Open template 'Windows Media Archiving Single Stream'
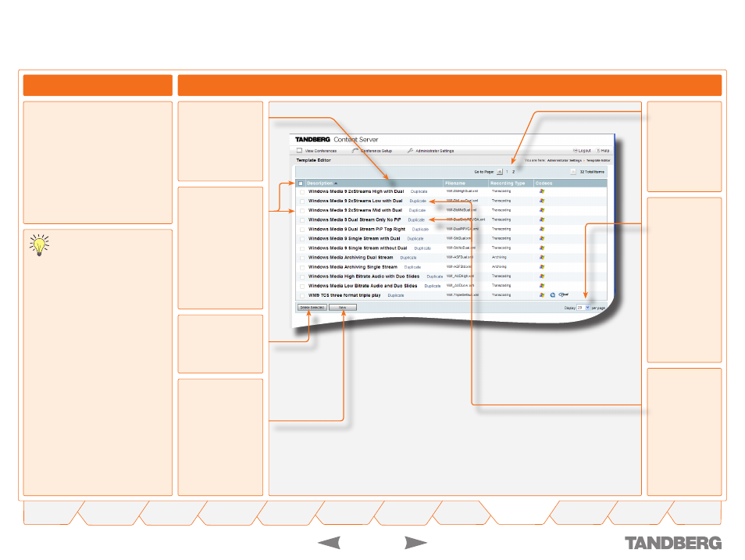This screenshot has height=560, width=745. 352,266
